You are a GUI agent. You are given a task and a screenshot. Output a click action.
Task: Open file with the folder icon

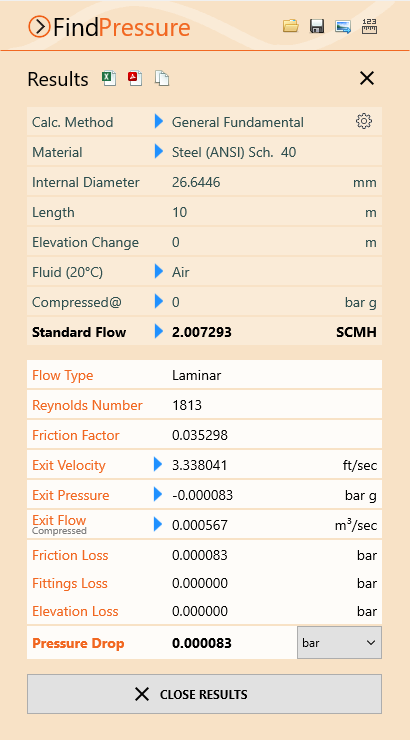pyautogui.click(x=291, y=26)
